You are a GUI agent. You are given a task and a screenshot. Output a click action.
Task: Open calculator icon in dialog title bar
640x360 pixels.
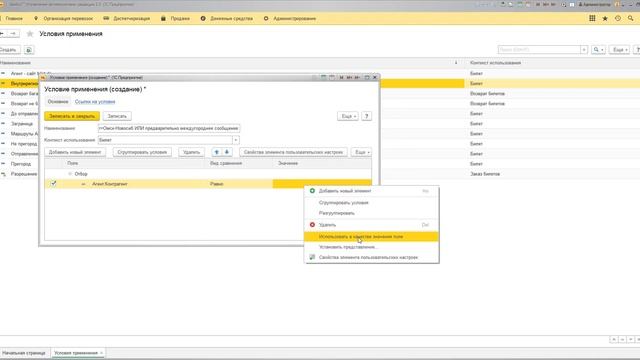[x=324, y=78]
